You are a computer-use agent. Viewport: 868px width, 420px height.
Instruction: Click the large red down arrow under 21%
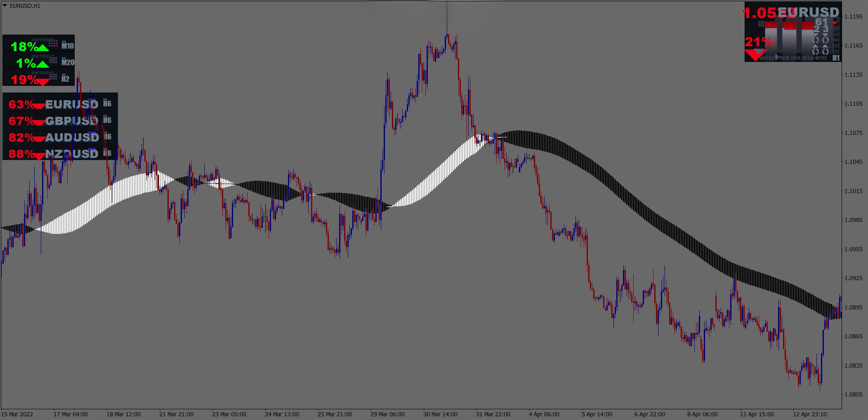(755, 55)
